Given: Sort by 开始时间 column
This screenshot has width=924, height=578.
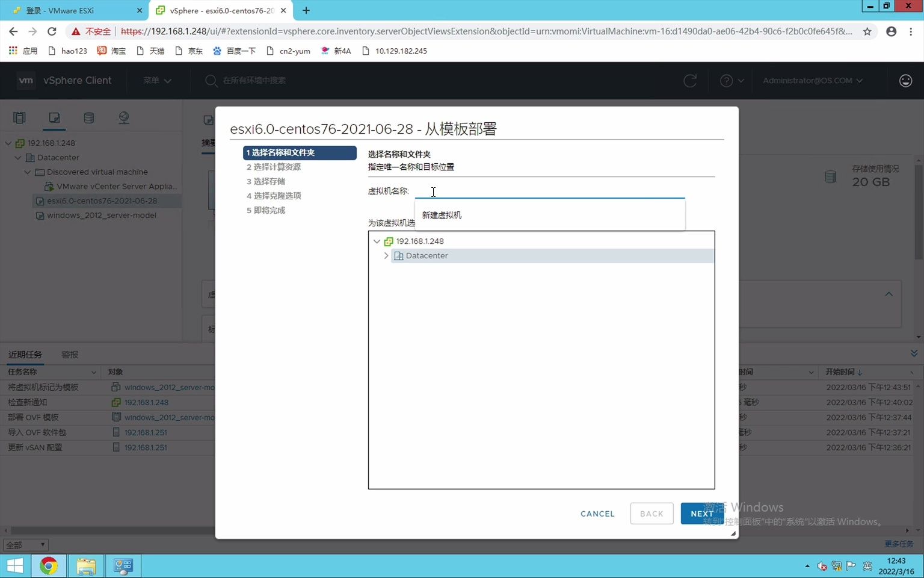Looking at the screenshot, I should click(x=843, y=372).
